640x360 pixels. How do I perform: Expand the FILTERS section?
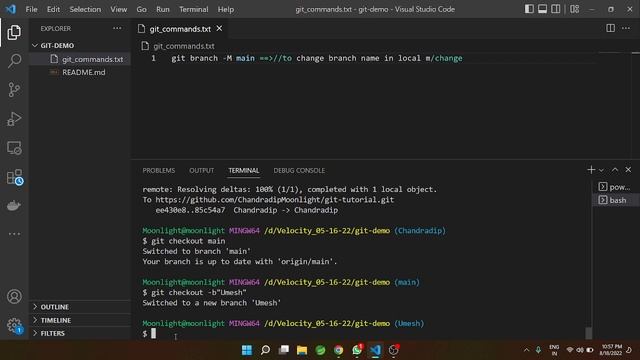coord(80,333)
